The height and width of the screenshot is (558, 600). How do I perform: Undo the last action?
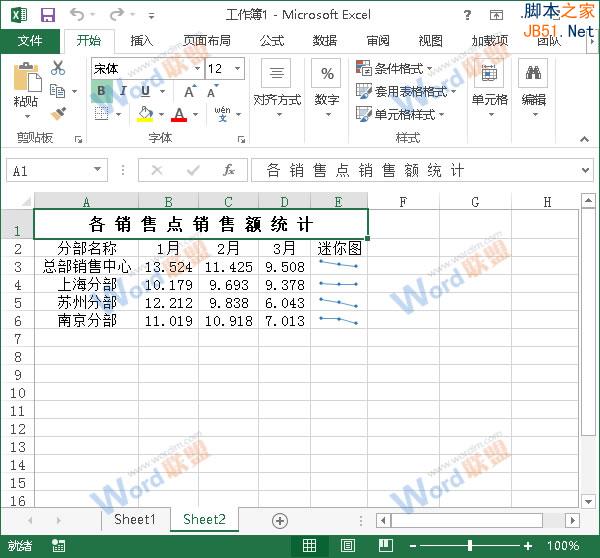[78, 15]
